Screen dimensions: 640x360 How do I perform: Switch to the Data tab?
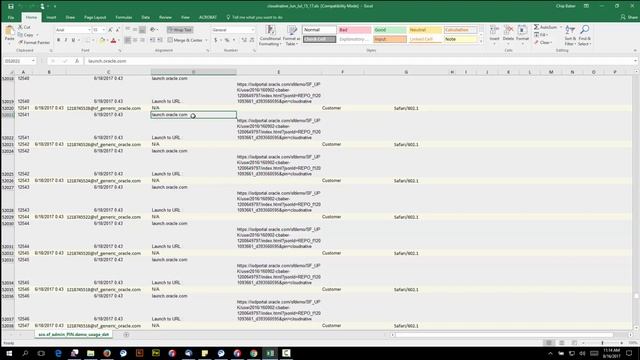tap(145, 18)
